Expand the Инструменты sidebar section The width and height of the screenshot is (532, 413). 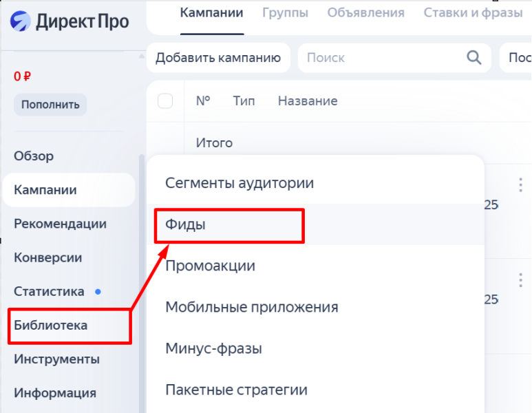point(56,359)
